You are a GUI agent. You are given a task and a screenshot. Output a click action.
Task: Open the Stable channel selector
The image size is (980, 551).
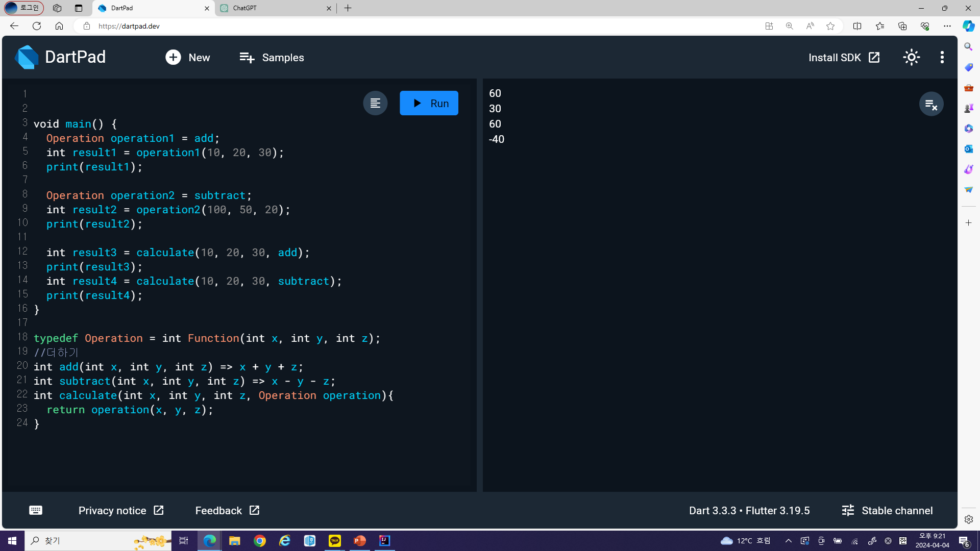(x=887, y=510)
